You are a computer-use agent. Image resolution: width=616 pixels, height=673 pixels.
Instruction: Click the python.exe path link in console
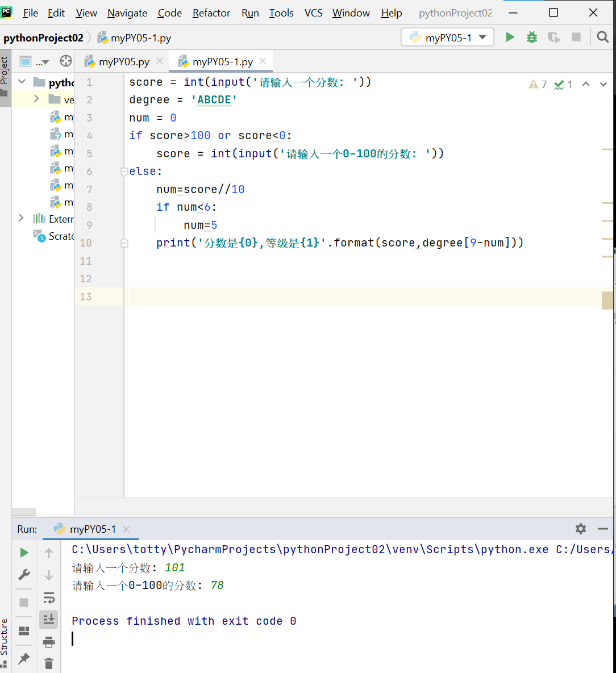click(x=310, y=550)
